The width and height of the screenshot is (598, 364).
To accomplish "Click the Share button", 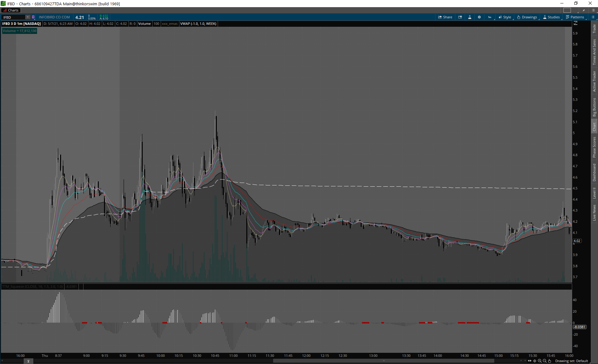I will 445,17.
